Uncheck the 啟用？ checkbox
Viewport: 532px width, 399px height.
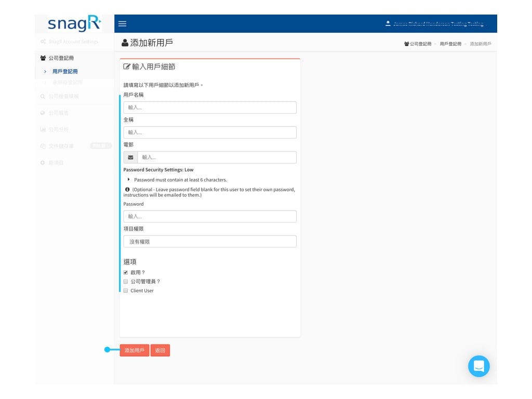click(x=126, y=272)
